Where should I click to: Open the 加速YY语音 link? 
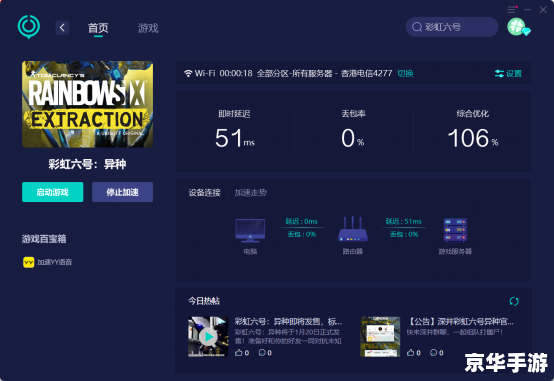point(55,262)
